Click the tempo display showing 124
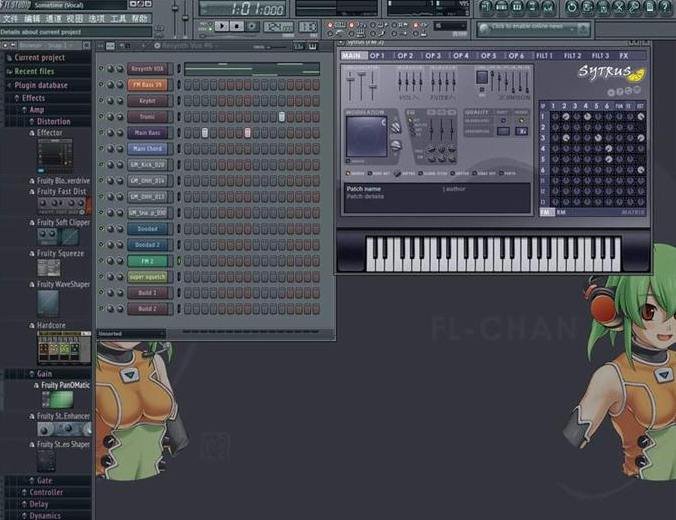The height and width of the screenshot is (520, 676). (278, 27)
